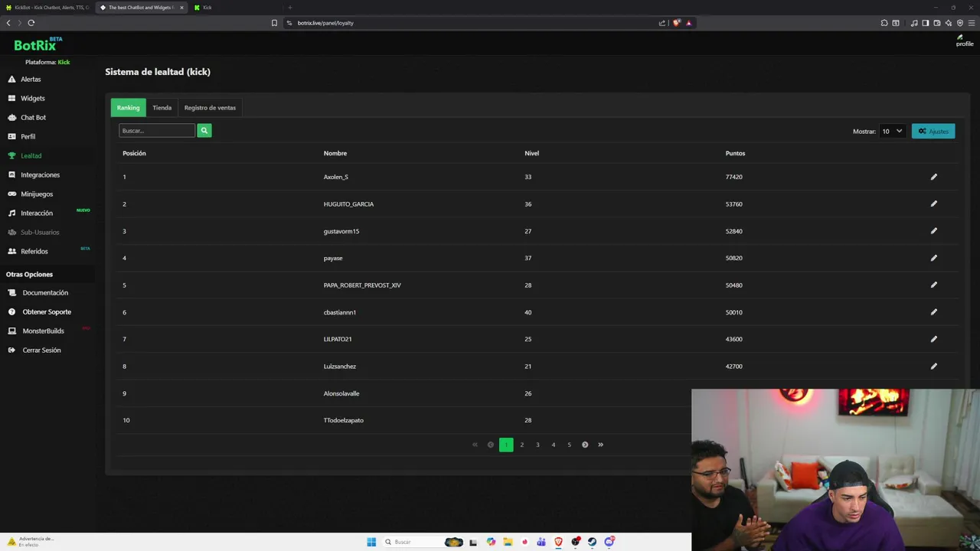Click the pencil icon for payase
Screen dimensions: 980x551
pos(933,258)
